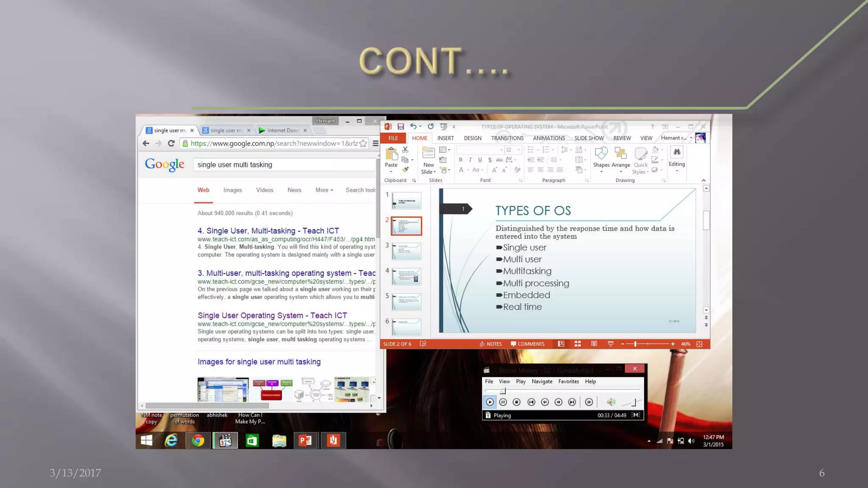Viewport: 868px width, 488px height.
Task: Toggle Italic formatting in Font group
Action: point(470,160)
